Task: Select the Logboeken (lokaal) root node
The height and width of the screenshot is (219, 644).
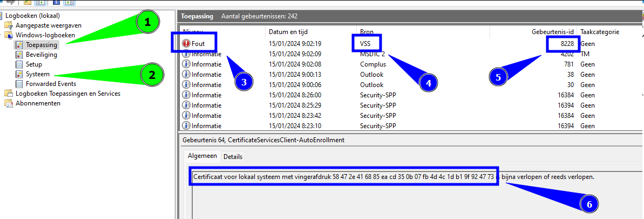Action: tap(32, 16)
